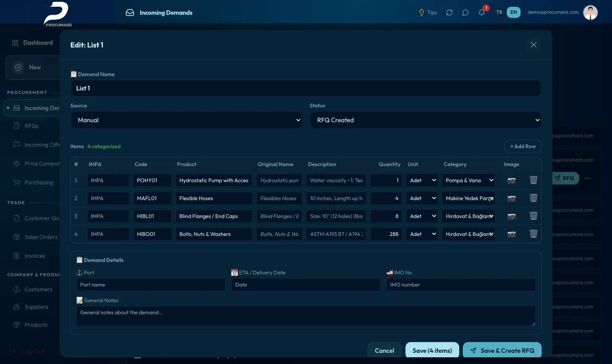612x364 pixels.
Task: Click camera image icon for Hydrostatic Pump row
Action: coord(511,180)
